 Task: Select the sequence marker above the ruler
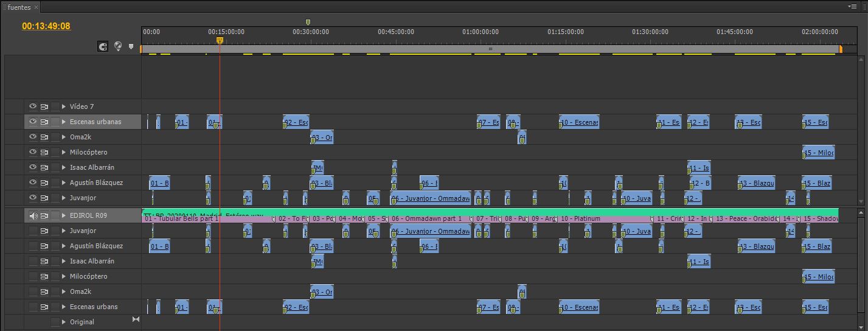(308, 23)
